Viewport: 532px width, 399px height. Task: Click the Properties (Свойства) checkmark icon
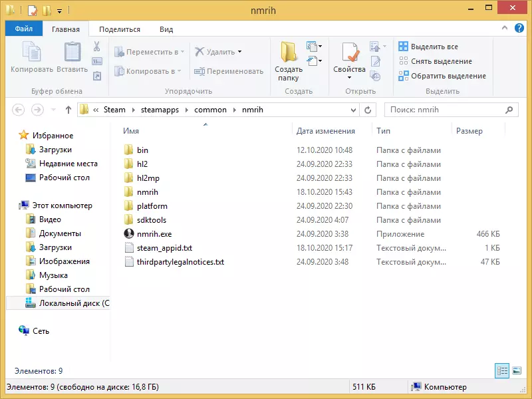click(x=350, y=52)
